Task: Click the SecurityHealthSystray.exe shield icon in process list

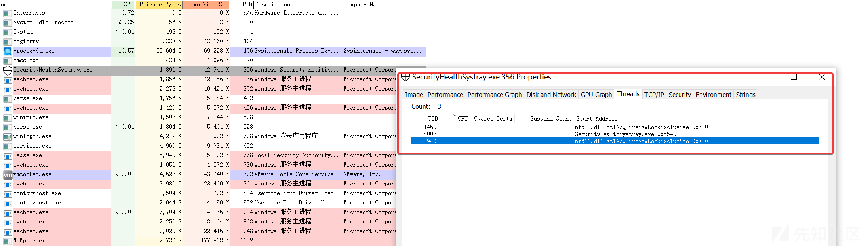Action: coord(8,70)
